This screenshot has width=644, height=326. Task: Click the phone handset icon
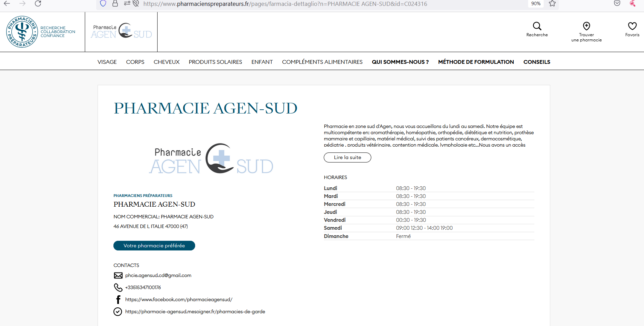pos(118,287)
